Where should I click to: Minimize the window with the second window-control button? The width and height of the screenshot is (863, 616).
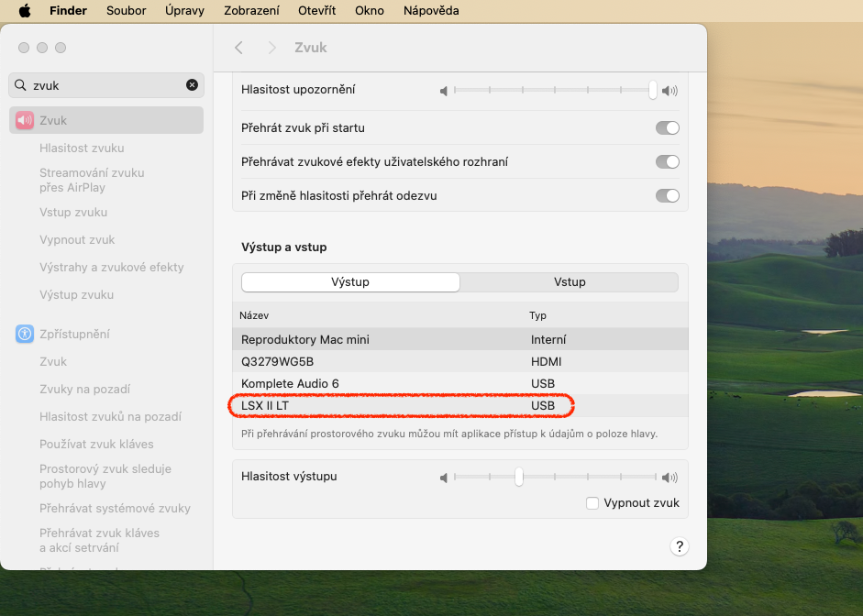[42, 48]
